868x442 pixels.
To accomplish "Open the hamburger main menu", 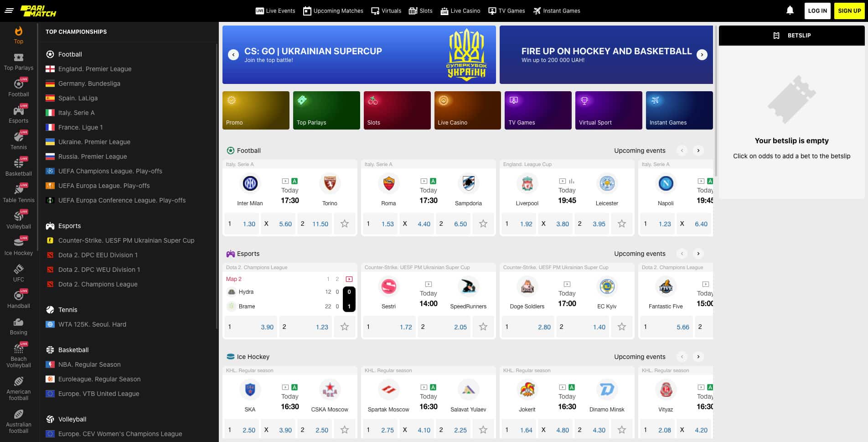I will click(x=9, y=10).
